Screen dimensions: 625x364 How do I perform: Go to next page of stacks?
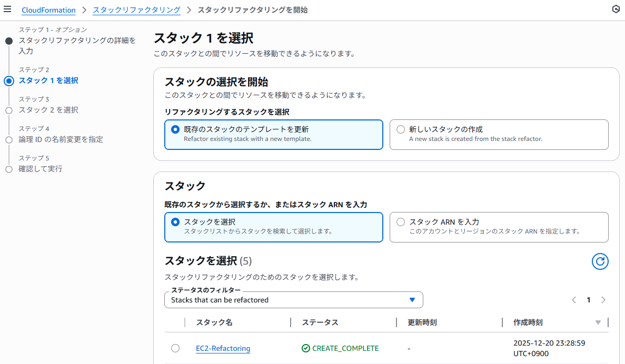(603, 300)
